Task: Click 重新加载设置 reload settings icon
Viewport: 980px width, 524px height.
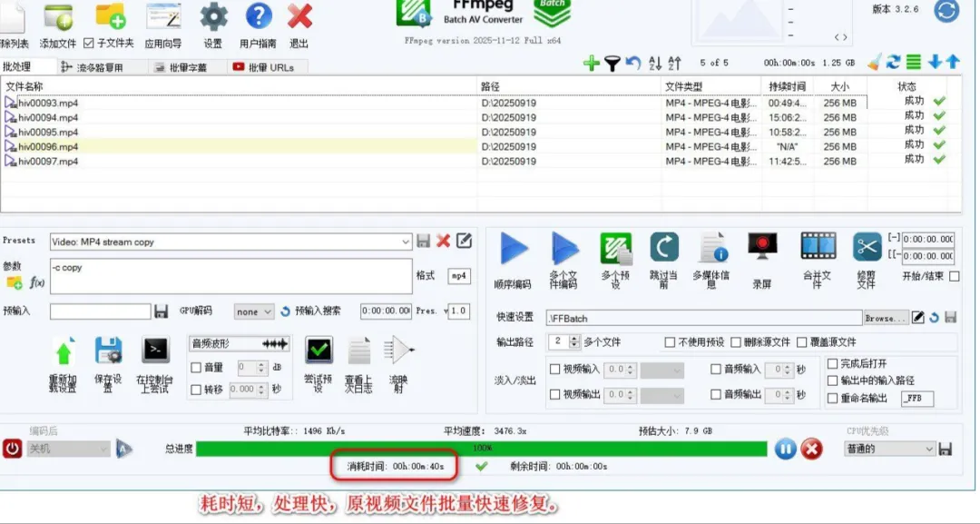Action: click(x=64, y=351)
